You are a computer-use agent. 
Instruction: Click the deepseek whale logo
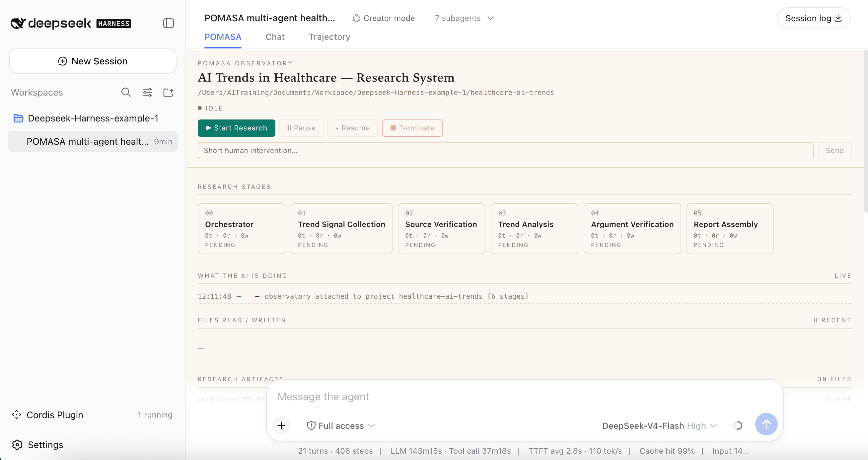point(18,23)
